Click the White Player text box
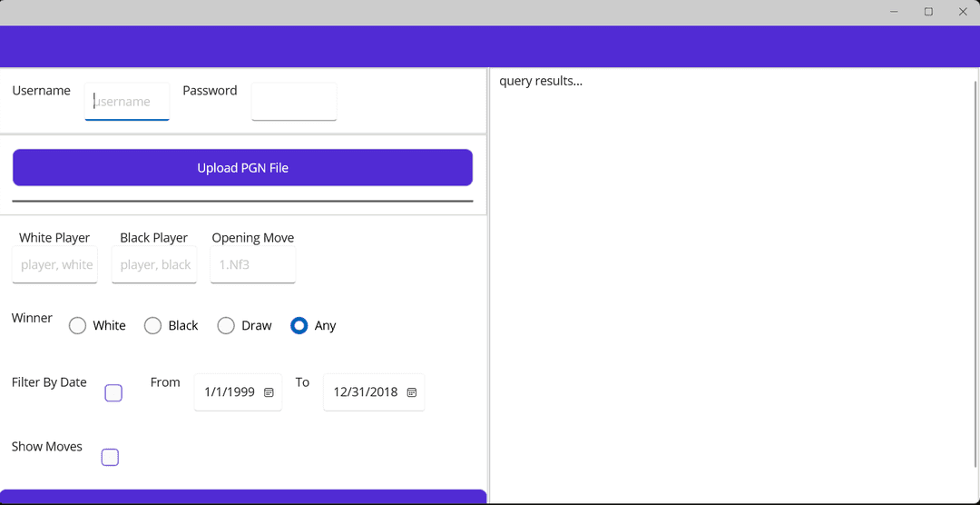This screenshot has width=980, height=505. pyautogui.click(x=55, y=264)
